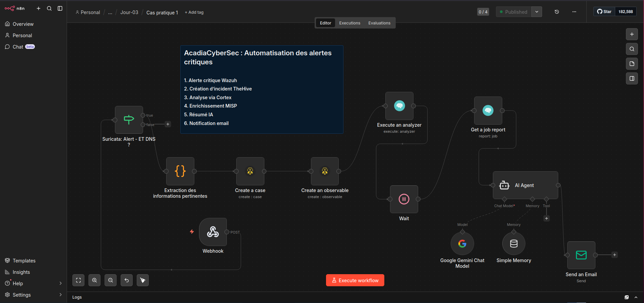Switch to the Executions tab
This screenshot has height=303, width=644.
[349, 23]
